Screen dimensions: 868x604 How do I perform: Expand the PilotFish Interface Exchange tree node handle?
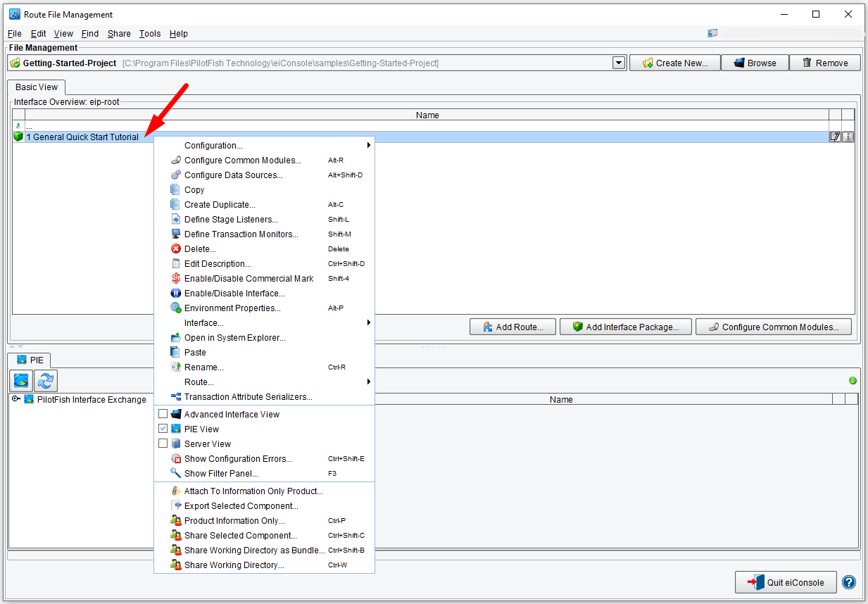tap(16, 399)
